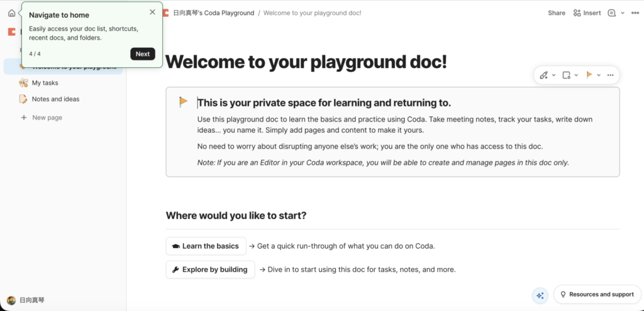Open Resources and support

click(597, 295)
